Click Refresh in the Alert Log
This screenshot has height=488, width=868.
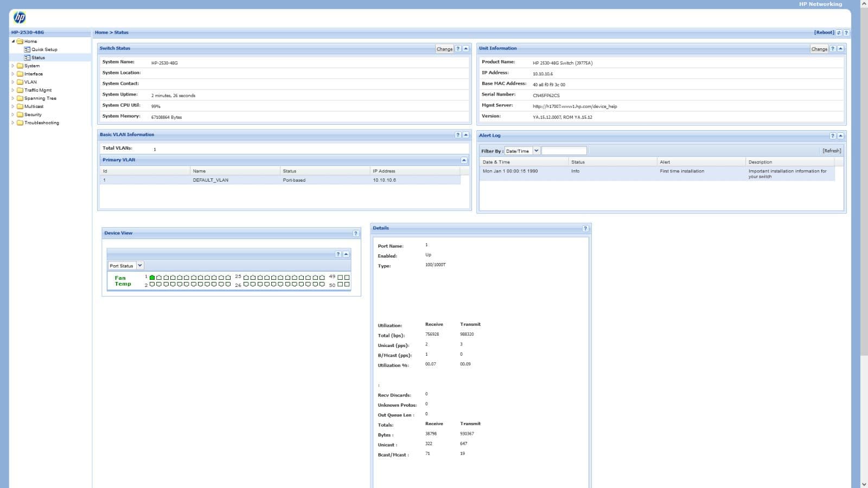click(831, 151)
